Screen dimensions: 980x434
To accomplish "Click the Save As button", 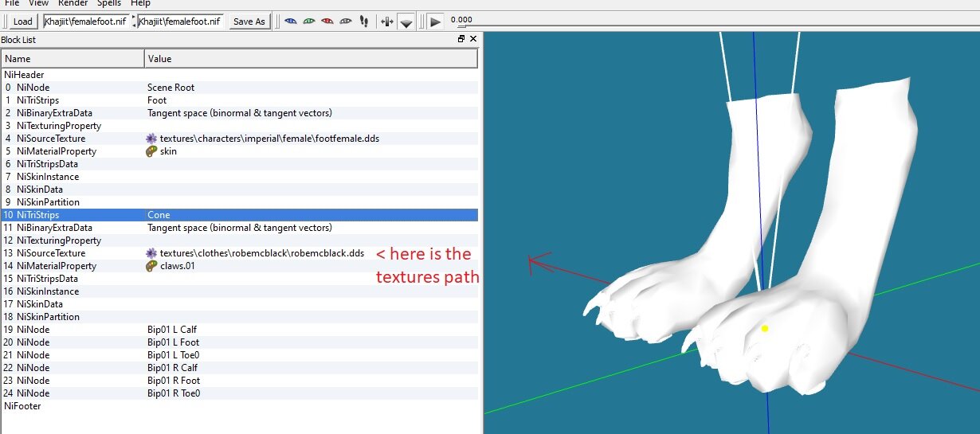I will [249, 22].
